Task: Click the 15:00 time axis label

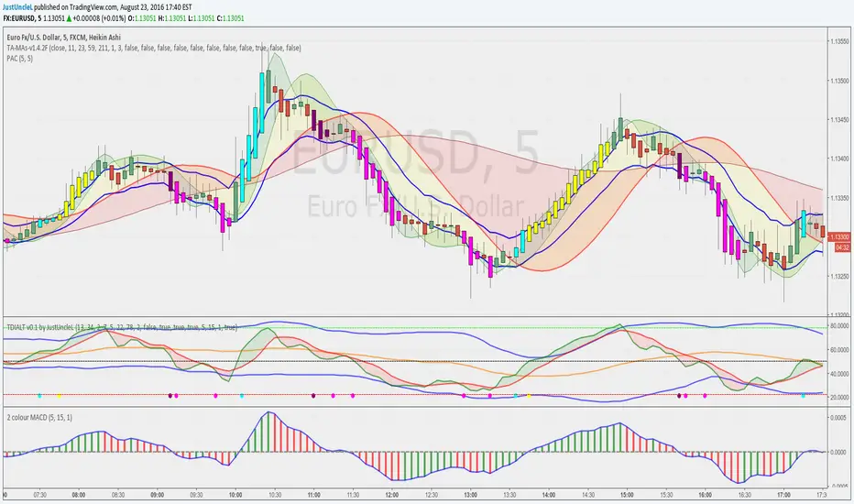Action: coord(627,495)
